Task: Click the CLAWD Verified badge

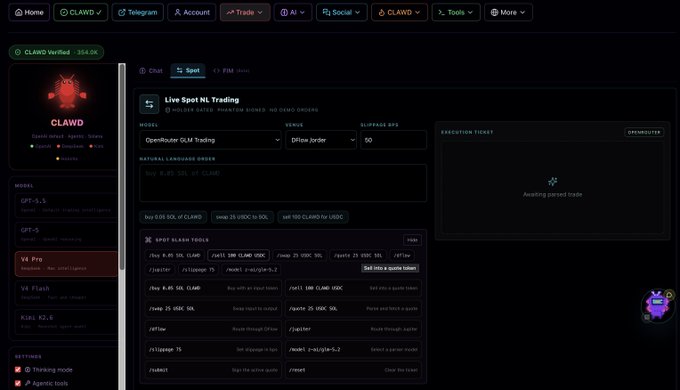Action: pos(56,52)
